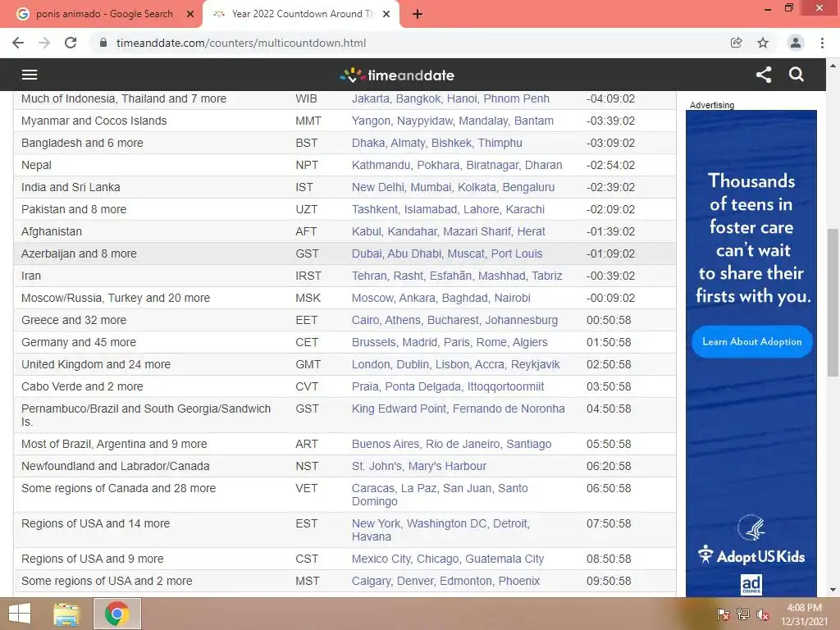The height and width of the screenshot is (630, 840).
Task: Click the scrollbar up arrow
Action: pos(833,66)
